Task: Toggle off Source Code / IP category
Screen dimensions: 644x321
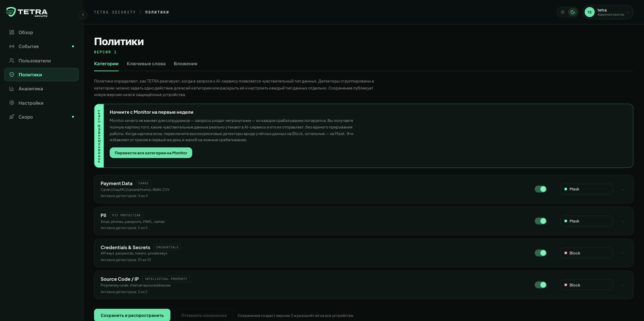Action: click(540, 285)
